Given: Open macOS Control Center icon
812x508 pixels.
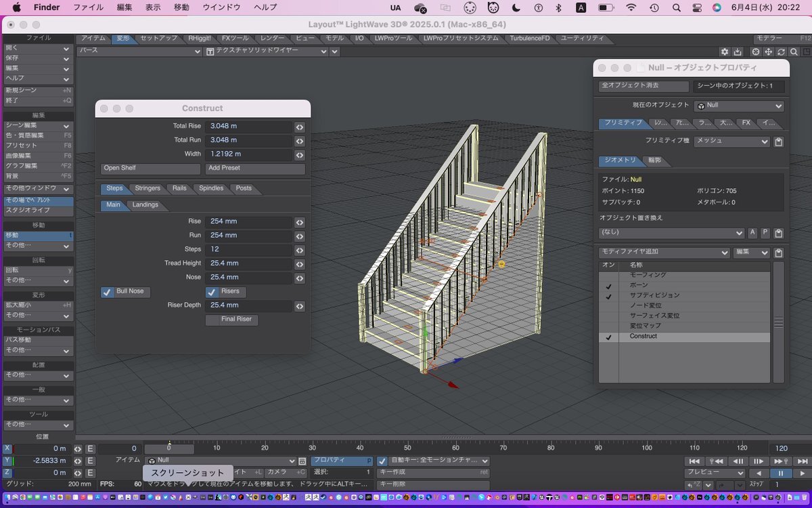Looking at the screenshot, I should click(x=696, y=7).
